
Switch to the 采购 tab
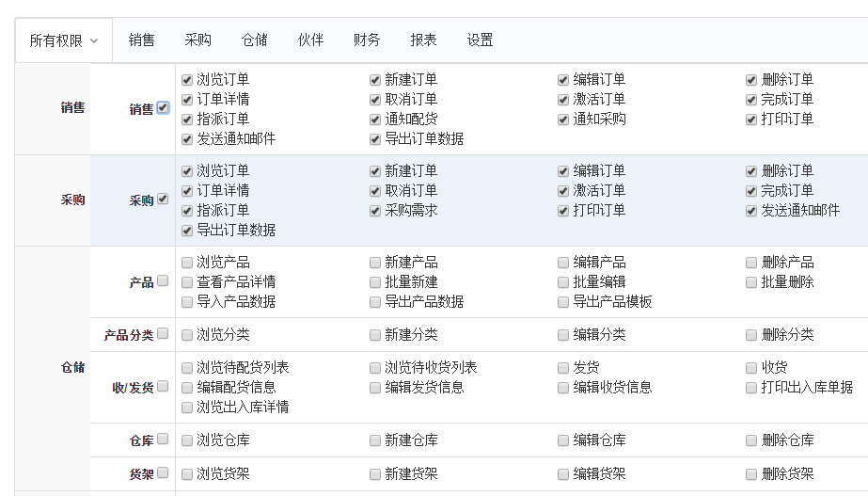(x=198, y=40)
